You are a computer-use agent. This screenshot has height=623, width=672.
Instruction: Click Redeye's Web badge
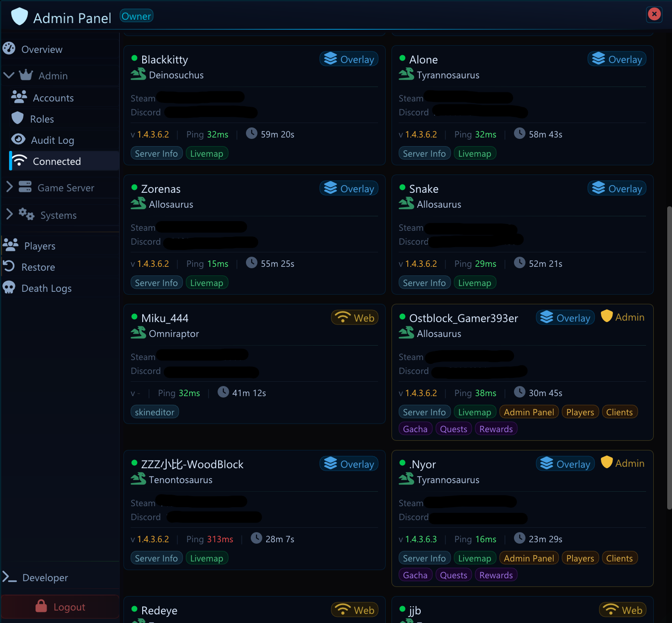click(355, 610)
